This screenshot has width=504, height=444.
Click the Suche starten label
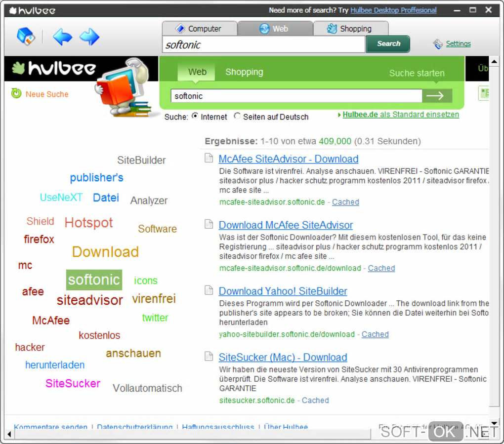[x=417, y=73]
